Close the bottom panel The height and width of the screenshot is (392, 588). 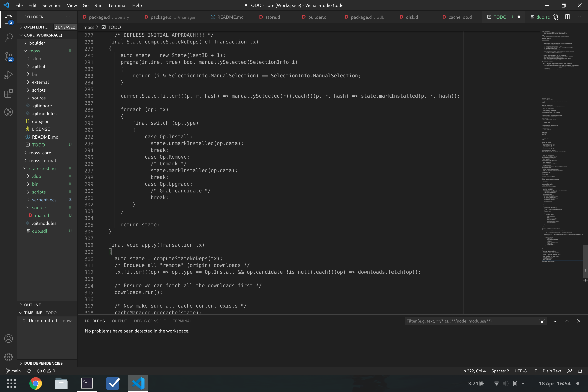(579, 321)
